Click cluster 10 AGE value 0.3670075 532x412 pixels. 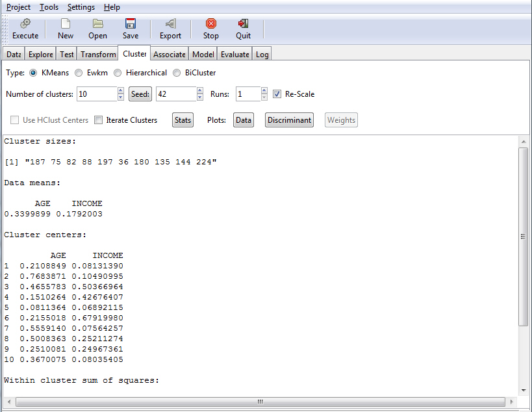43,359
